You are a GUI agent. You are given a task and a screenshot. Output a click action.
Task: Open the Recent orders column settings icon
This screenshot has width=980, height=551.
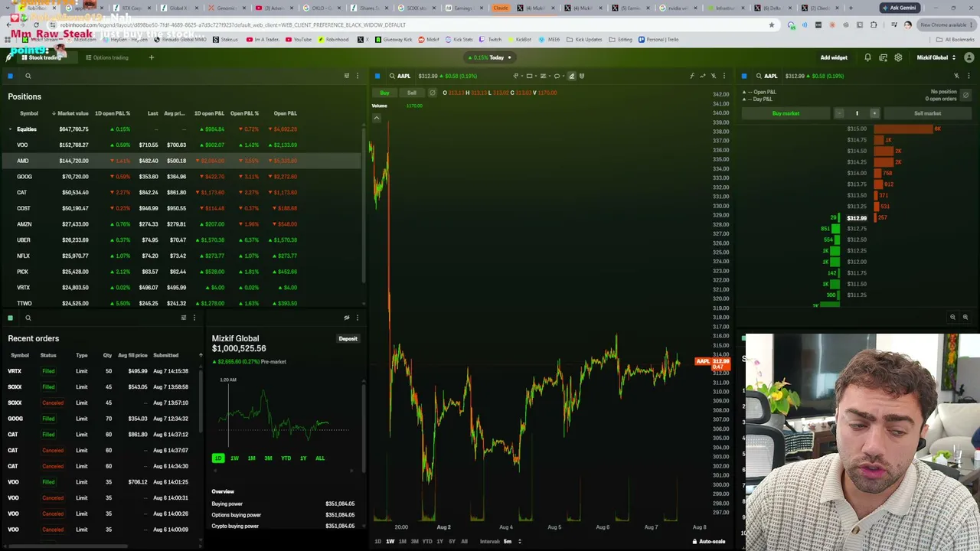[183, 318]
